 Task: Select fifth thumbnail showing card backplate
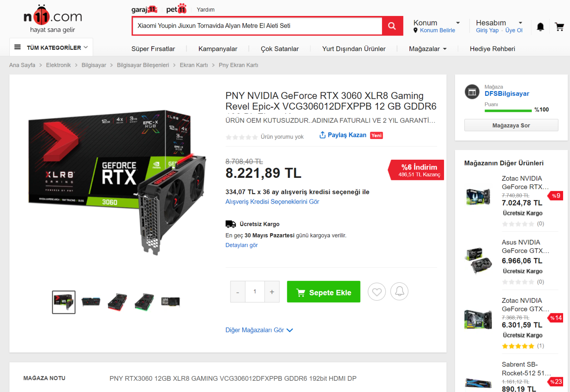(171, 302)
